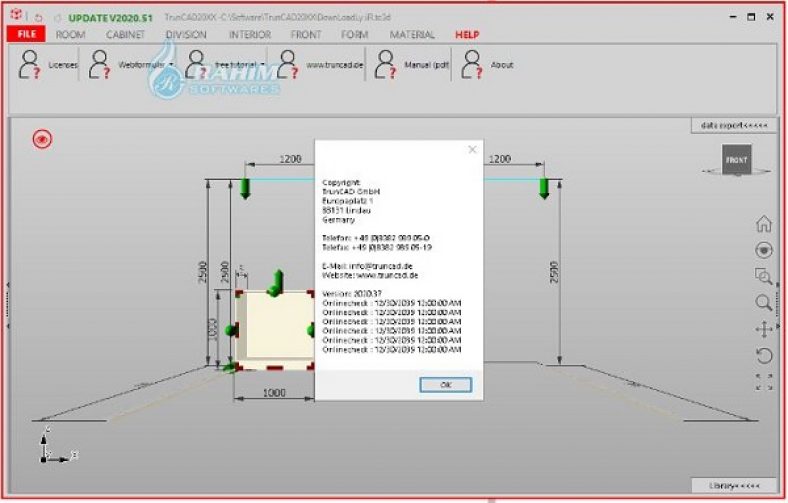Switch to the ROOM tab
Viewport: 788px width, 503px height.
point(70,35)
